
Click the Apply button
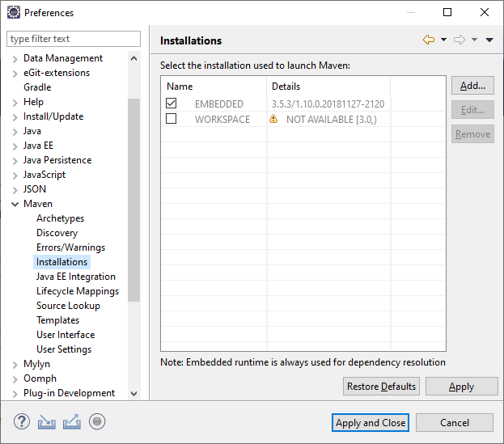(x=462, y=386)
